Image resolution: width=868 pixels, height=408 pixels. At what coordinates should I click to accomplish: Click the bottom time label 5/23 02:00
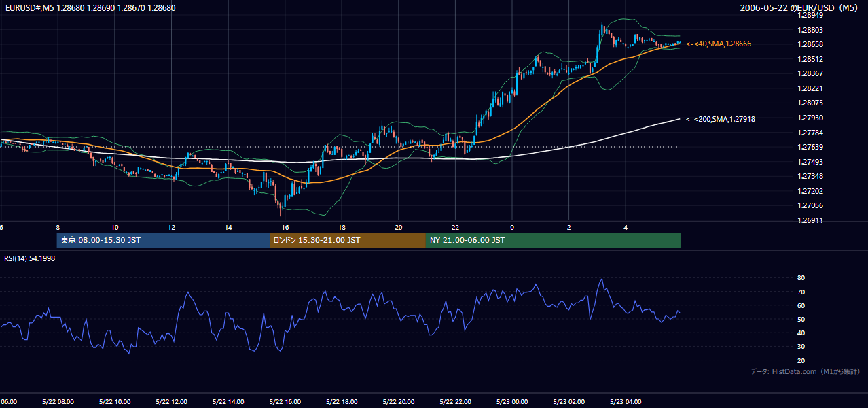tap(569, 401)
